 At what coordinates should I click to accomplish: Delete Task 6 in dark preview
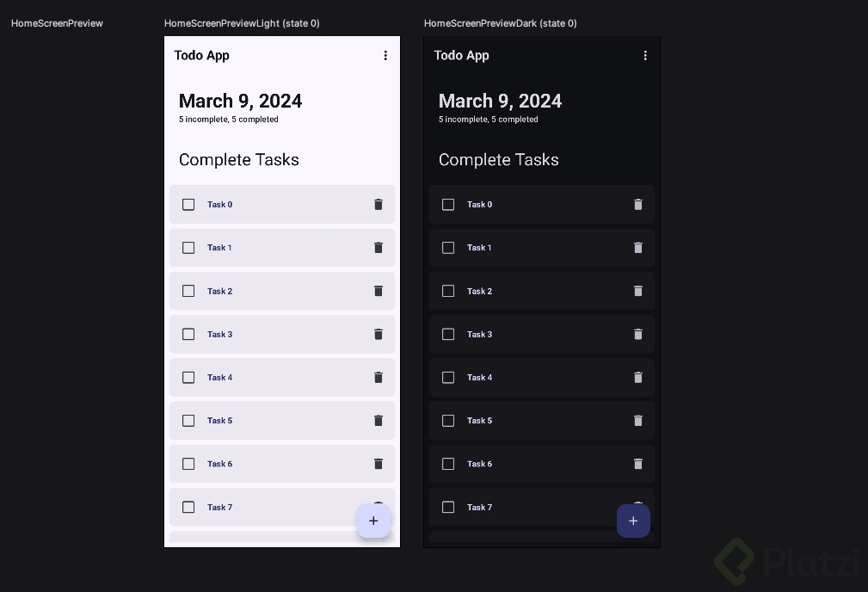pos(638,464)
